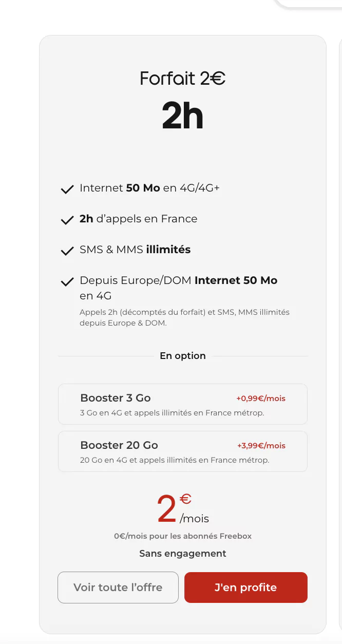Image resolution: width=342 pixels, height=644 pixels.
Task: Click the 2h d'appels en France feature text
Action: pyautogui.click(x=138, y=219)
